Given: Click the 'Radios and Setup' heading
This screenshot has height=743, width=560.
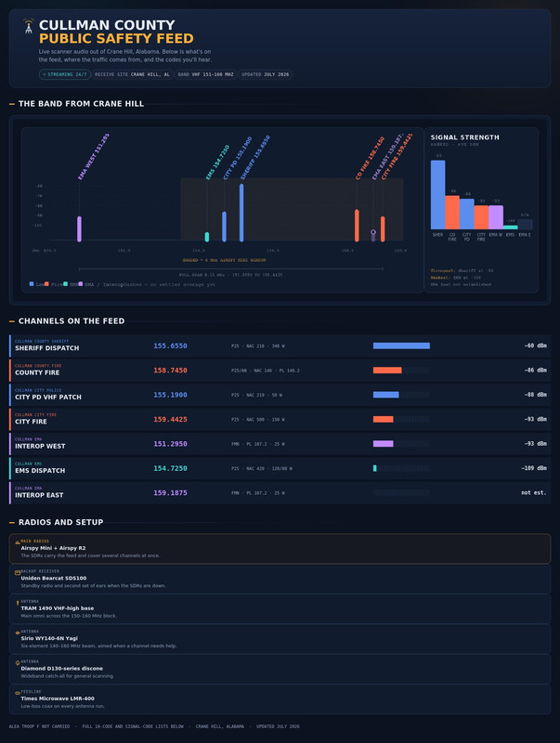Looking at the screenshot, I should (60, 522).
